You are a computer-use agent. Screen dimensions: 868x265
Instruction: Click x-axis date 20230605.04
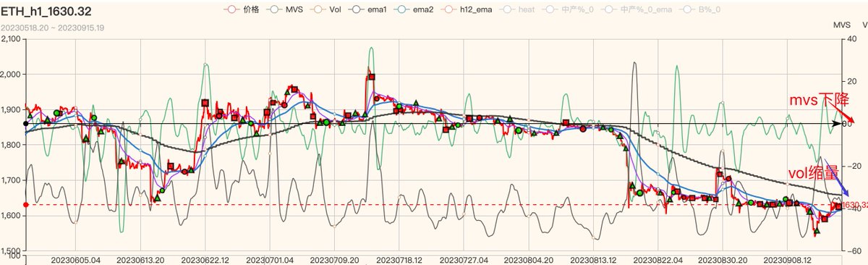77,259
